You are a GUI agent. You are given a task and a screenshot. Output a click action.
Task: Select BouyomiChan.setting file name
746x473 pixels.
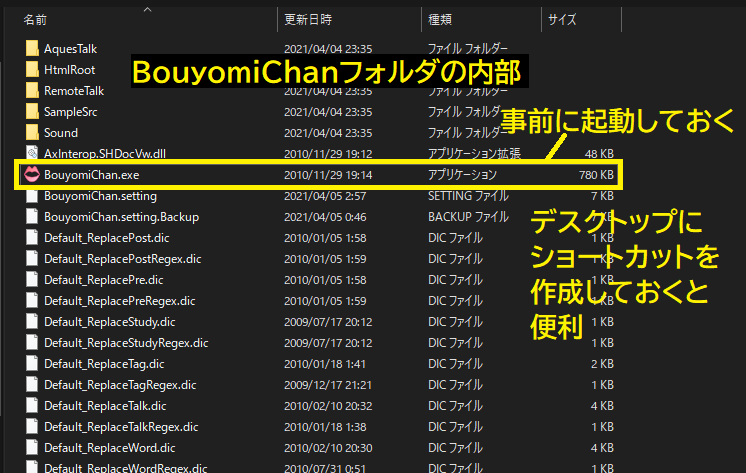[x=100, y=196]
